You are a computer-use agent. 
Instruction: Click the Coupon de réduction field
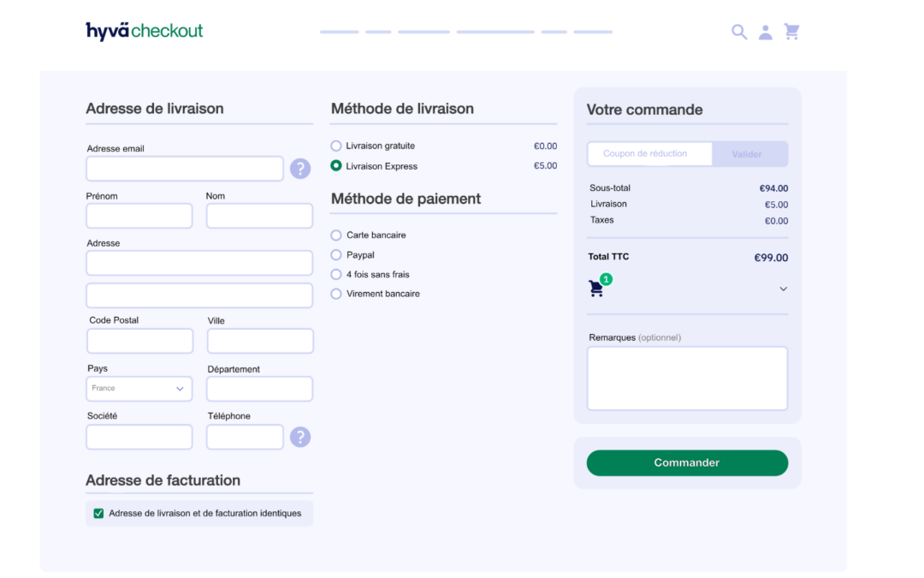point(649,154)
